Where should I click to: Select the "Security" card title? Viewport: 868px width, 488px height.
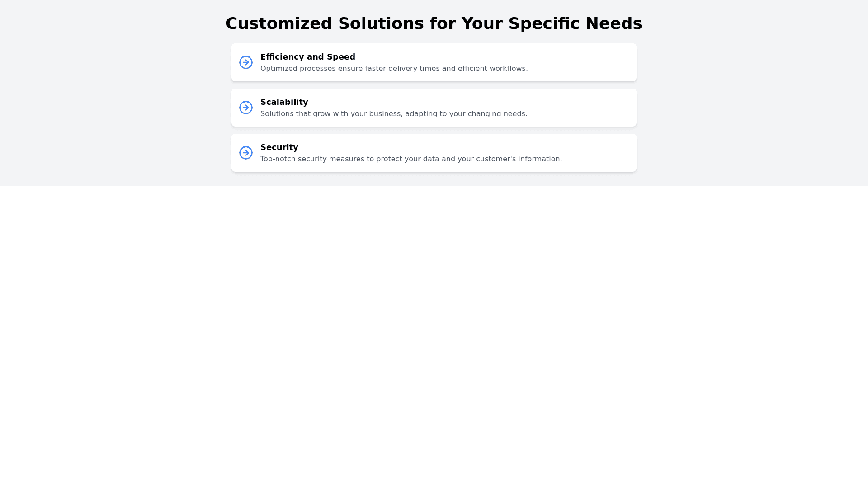pos(279,147)
